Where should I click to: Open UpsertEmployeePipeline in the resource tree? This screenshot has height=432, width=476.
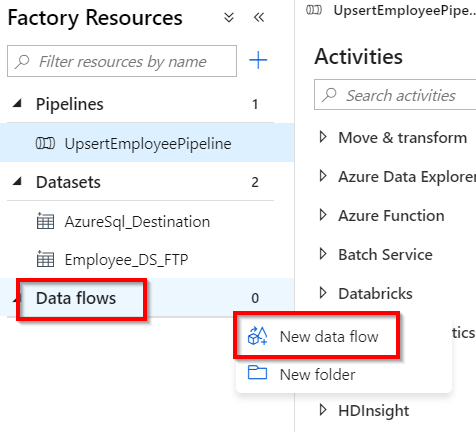[x=147, y=143]
